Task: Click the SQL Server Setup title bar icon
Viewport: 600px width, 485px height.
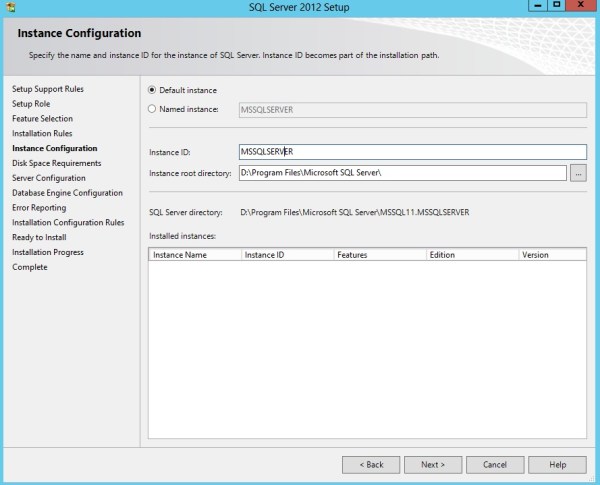Action: point(10,7)
